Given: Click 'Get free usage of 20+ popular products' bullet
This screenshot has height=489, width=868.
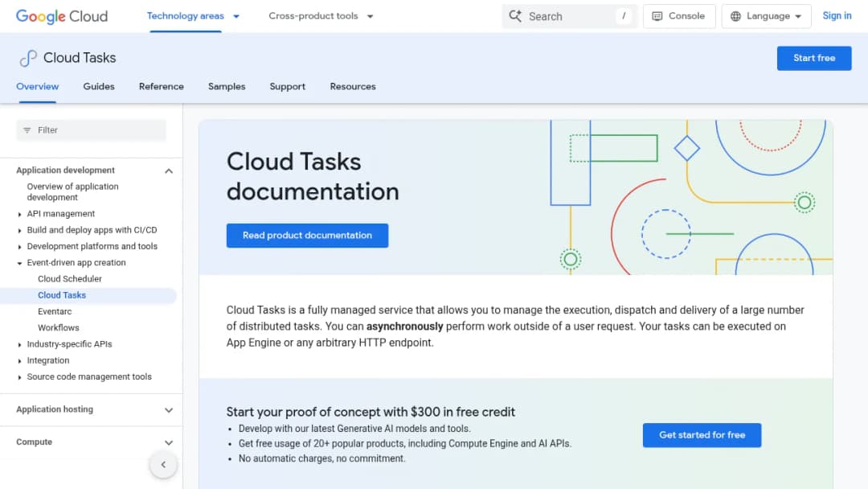Looking at the screenshot, I should (x=404, y=444).
